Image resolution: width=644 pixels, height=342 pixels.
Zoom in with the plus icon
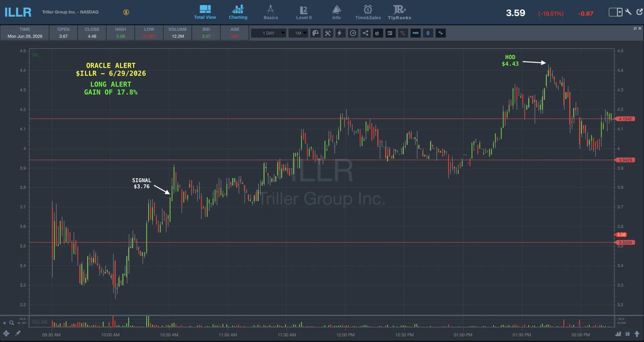(x=4, y=323)
